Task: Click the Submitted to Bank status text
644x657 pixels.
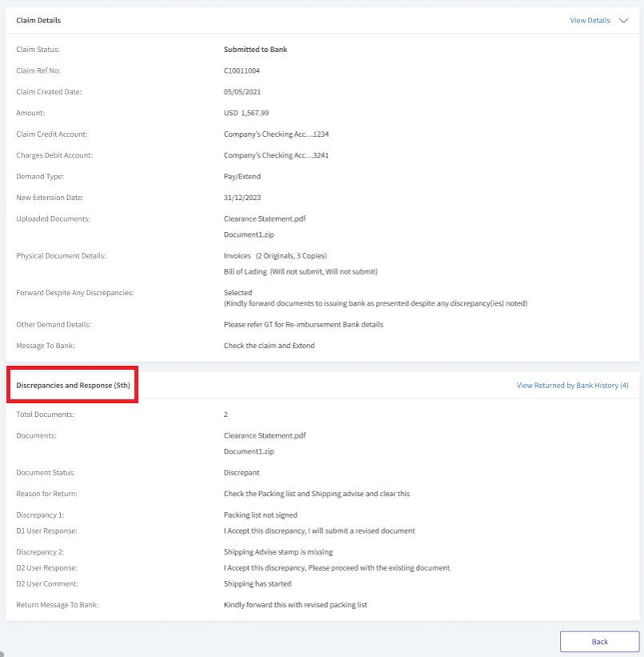Action: click(x=255, y=50)
